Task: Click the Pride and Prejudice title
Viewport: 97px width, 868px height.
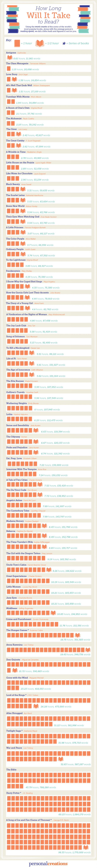Action: [17, 447]
